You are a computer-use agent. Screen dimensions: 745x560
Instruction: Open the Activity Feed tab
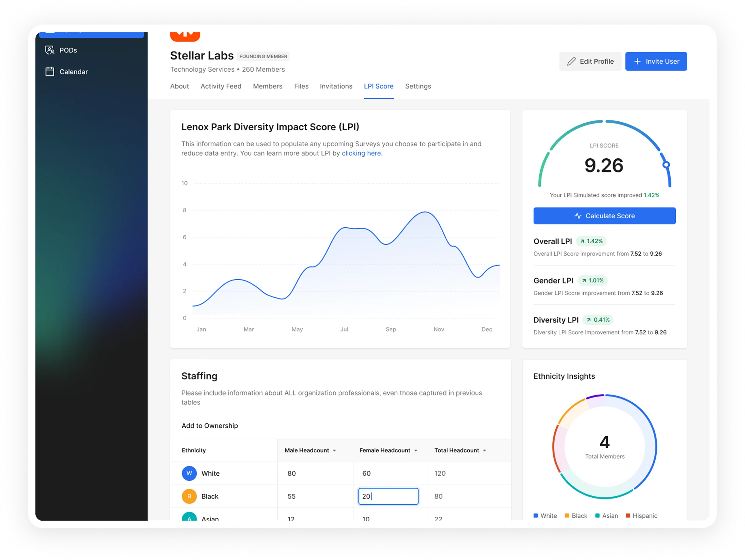pos(221,86)
